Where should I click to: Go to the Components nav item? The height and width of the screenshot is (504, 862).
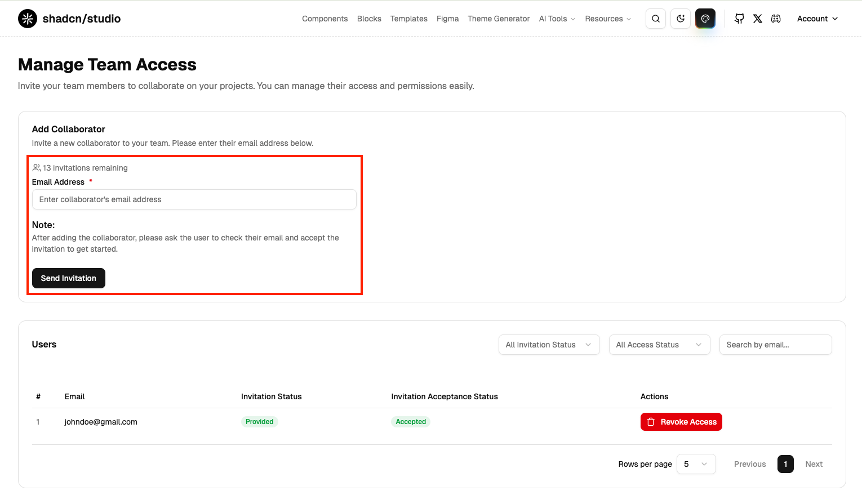click(325, 19)
